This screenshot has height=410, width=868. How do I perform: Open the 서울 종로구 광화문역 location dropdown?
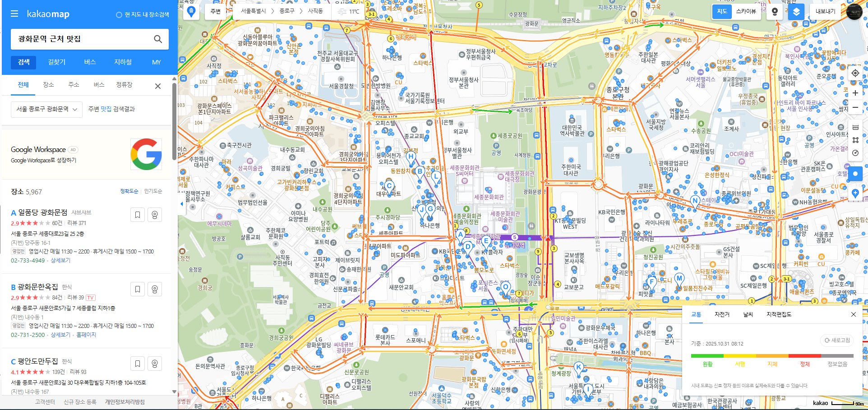click(46, 109)
